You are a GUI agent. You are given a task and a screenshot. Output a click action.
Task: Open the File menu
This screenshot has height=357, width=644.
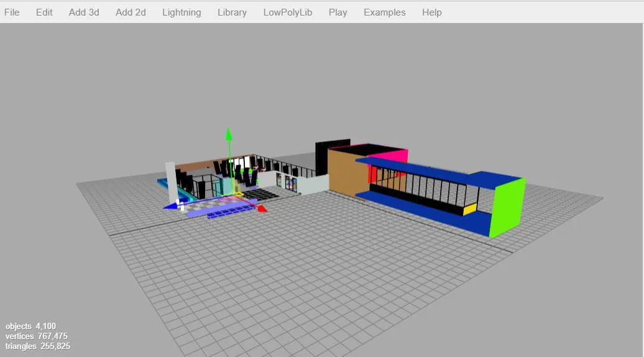[x=12, y=12]
